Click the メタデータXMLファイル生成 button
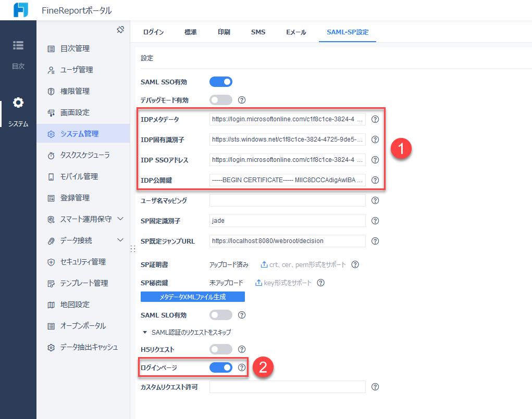 (x=193, y=297)
